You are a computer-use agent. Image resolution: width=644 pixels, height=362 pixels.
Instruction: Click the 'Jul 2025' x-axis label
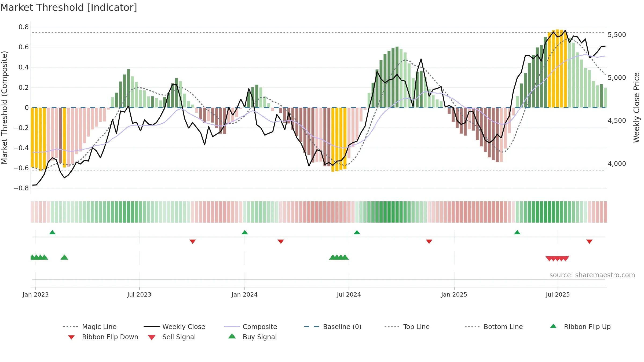point(558,295)
